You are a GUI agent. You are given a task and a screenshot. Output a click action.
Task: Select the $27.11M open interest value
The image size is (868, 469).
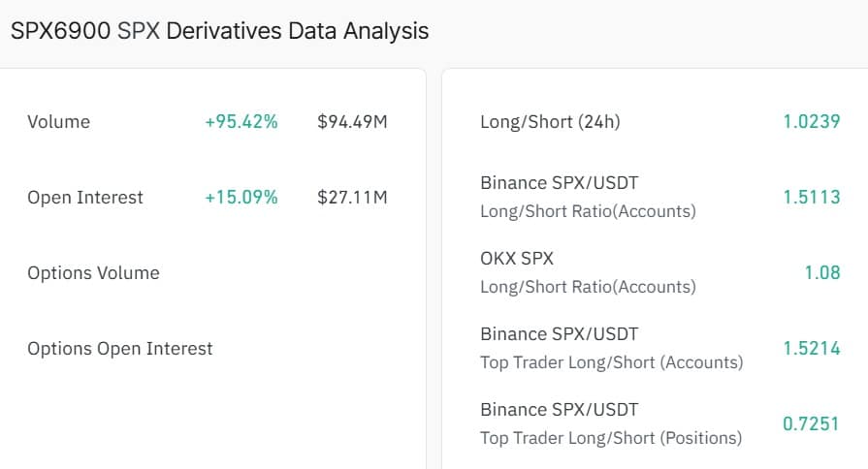tap(352, 198)
